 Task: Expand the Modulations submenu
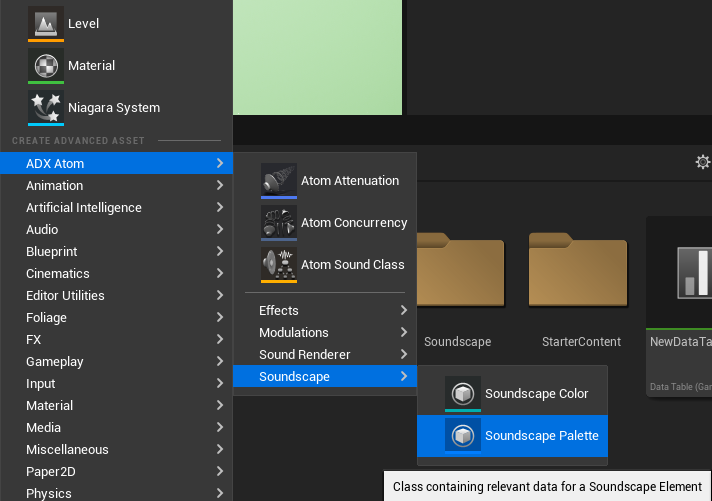[325, 332]
